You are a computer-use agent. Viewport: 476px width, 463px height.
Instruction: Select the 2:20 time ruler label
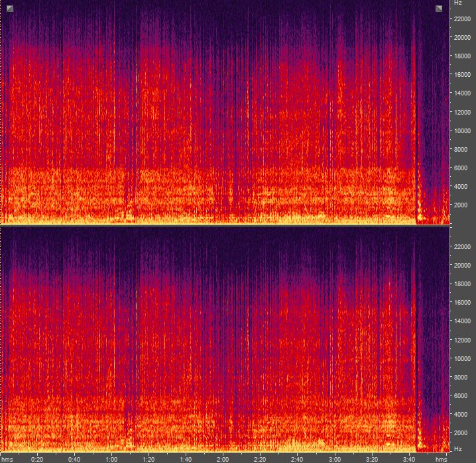point(260,459)
